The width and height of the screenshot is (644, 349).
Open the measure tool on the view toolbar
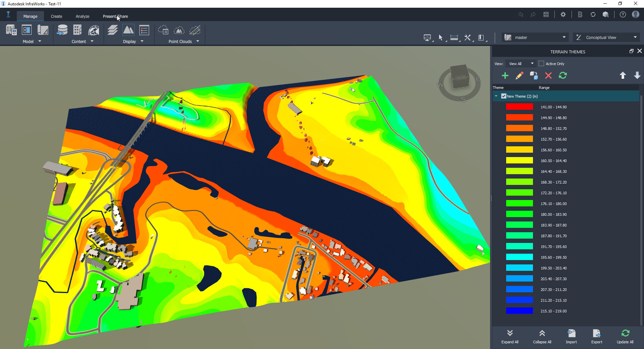tap(454, 38)
